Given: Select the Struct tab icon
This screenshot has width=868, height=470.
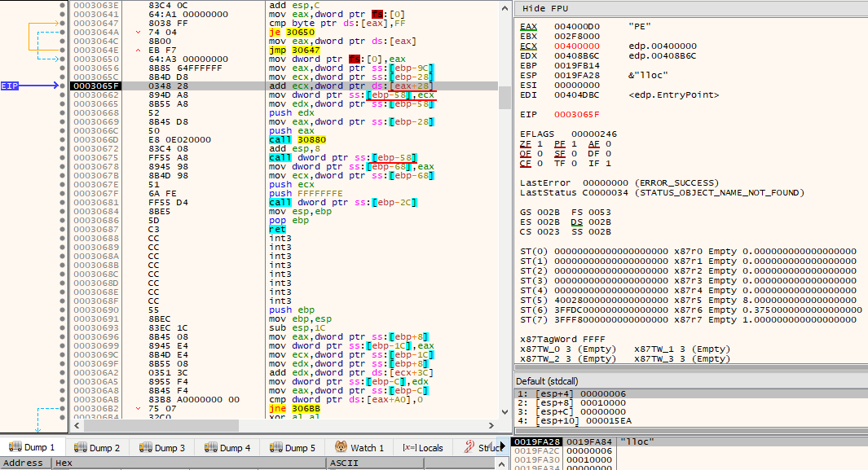Looking at the screenshot, I should 469,446.
